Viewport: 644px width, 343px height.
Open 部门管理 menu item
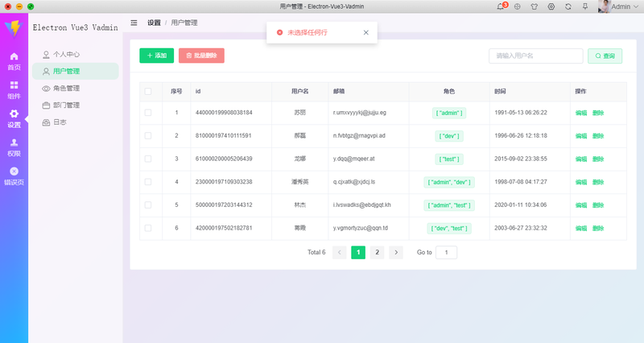76,105
